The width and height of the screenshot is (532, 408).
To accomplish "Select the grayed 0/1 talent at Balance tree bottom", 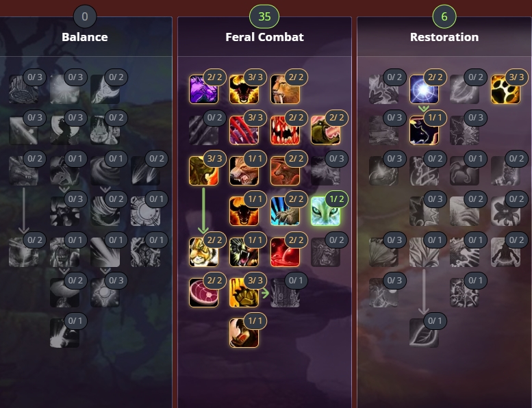I will point(64,333).
